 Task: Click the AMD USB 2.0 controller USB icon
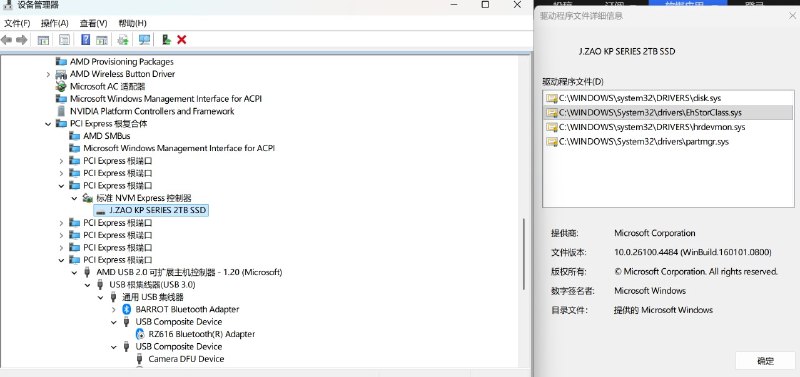click(x=87, y=272)
